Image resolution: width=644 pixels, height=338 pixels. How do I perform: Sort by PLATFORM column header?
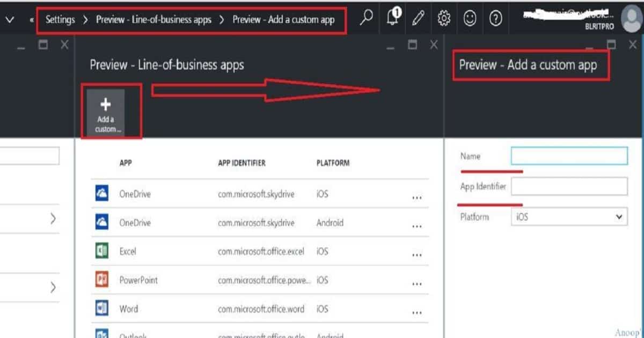click(333, 163)
